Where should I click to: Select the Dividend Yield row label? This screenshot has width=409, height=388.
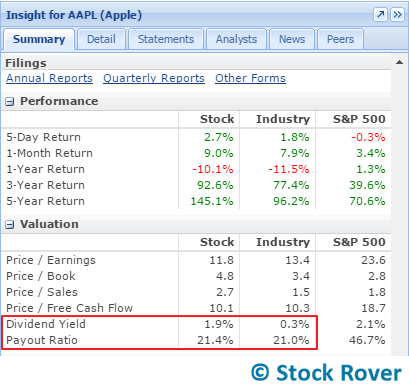coord(46,324)
